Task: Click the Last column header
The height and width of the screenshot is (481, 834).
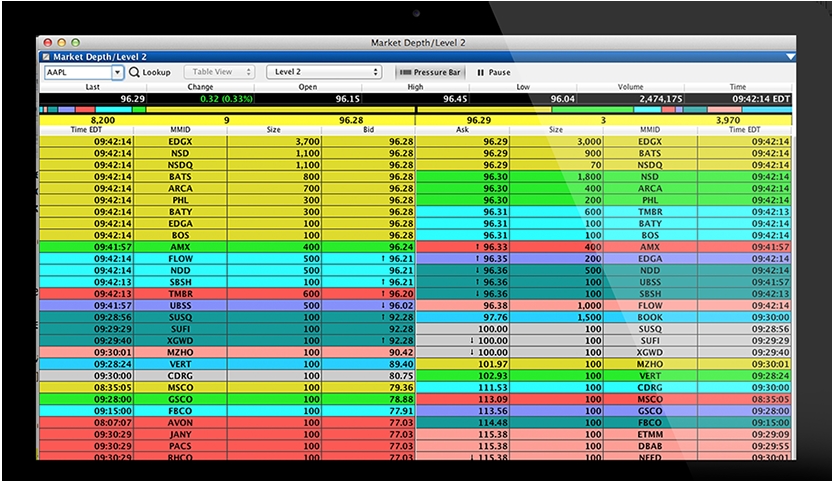Action: 93,87
